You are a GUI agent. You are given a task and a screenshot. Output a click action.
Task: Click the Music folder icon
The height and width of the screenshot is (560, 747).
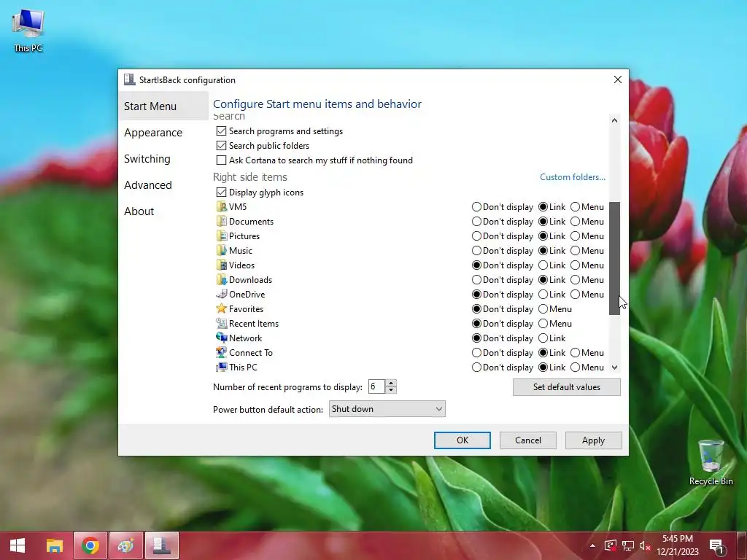point(221,251)
